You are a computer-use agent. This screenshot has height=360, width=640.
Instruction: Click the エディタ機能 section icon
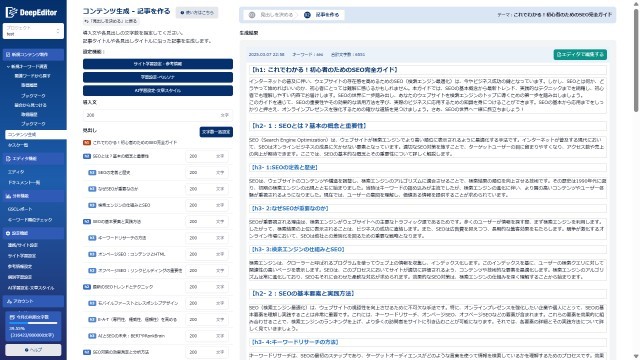pos(8,158)
